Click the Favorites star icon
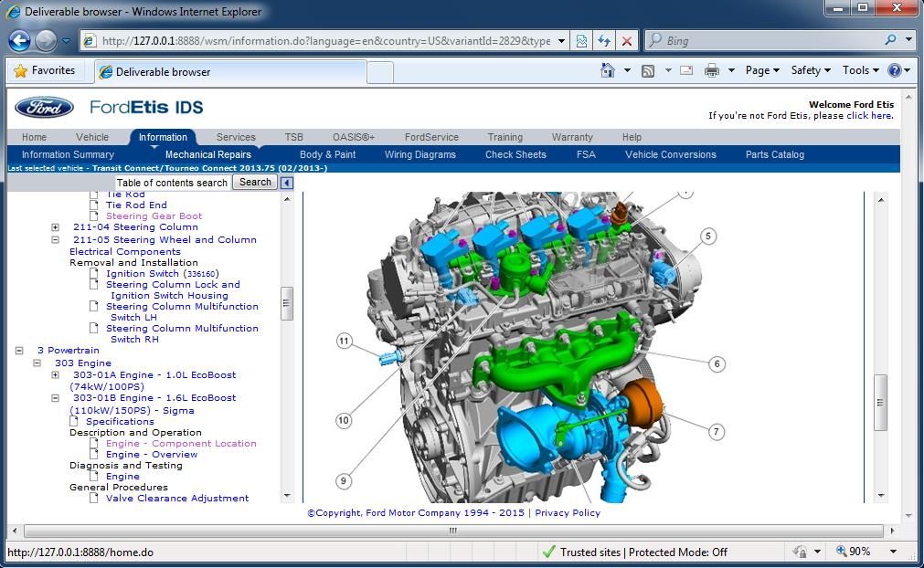 click(21, 70)
